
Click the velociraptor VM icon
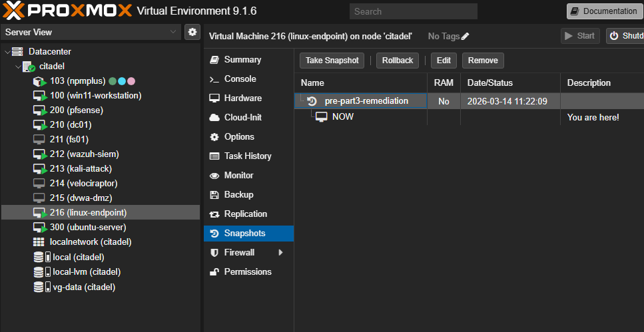pos(39,184)
